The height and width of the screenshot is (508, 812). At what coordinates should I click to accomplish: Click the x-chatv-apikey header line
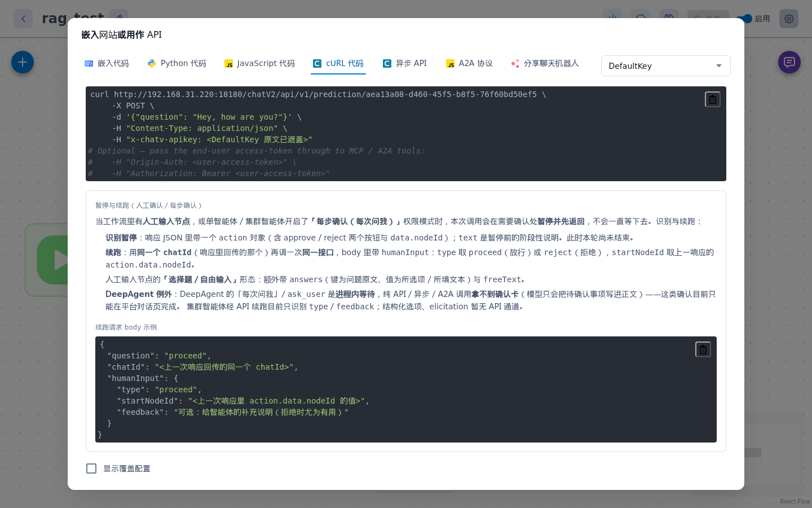point(212,139)
